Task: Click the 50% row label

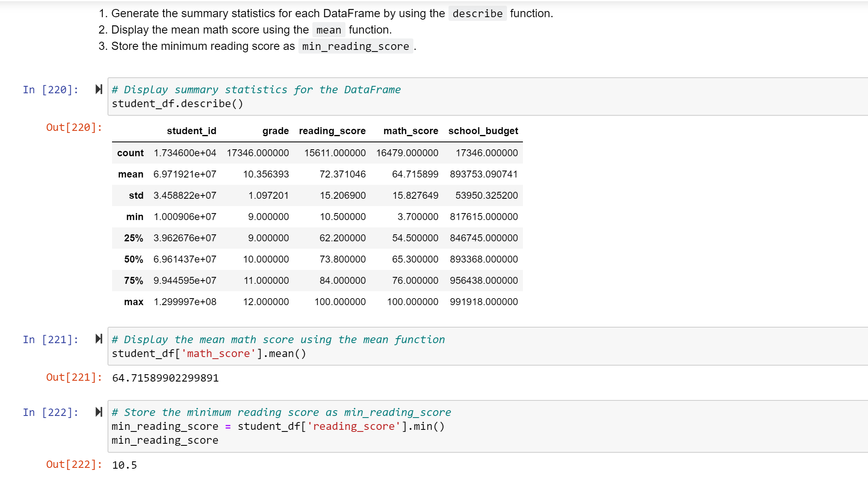Action: tap(133, 259)
